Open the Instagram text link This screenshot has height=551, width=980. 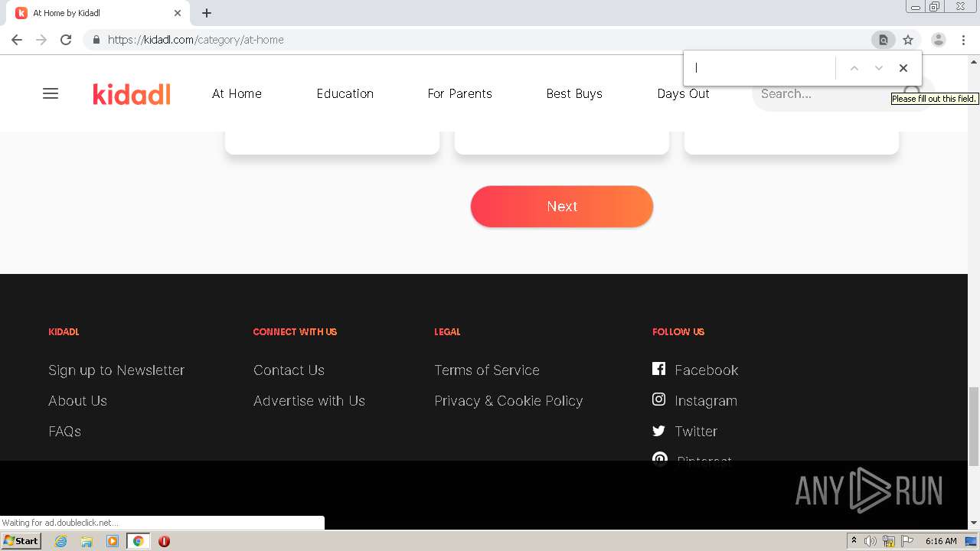[706, 401]
